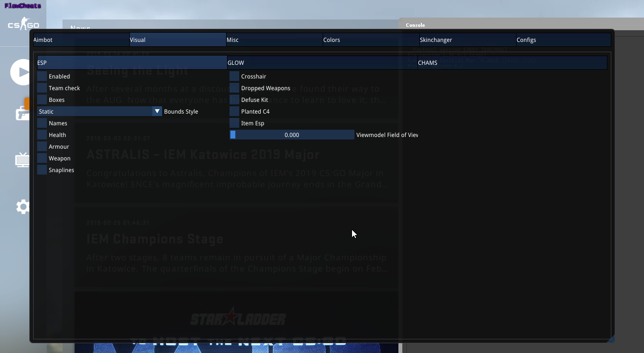Image resolution: width=644 pixels, height=353 pixels.
Task: Check the Dropped Weapons option
Action: pos(234,88)
